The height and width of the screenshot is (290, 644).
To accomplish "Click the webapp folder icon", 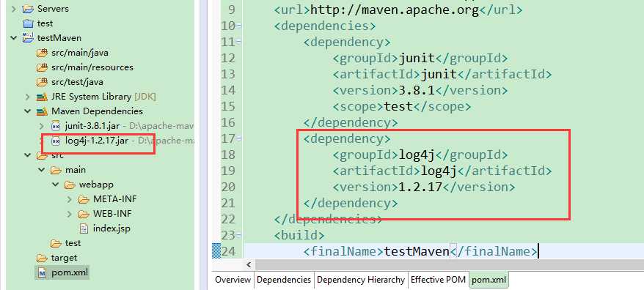I will pos(70,185).
